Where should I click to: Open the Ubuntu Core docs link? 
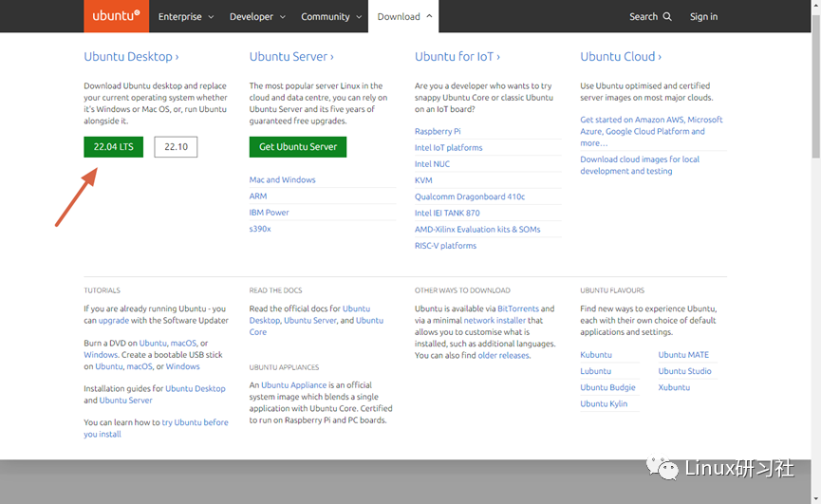point(316,327)
